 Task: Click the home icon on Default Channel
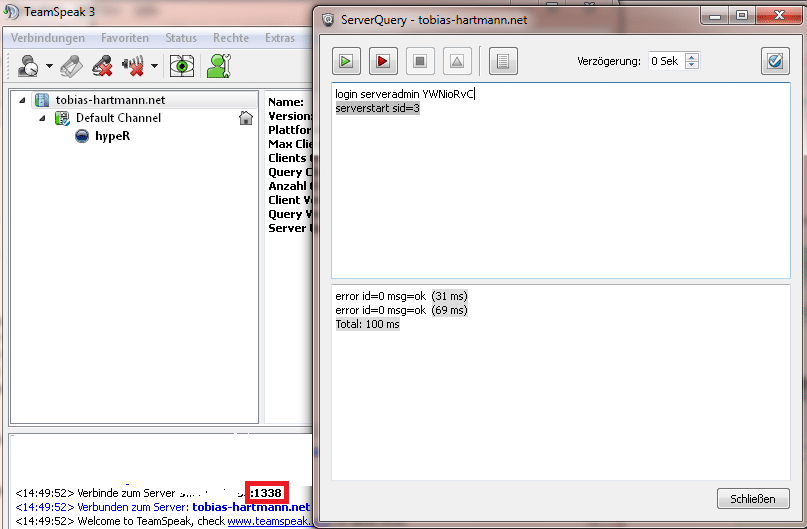click(x=246, y=118)
